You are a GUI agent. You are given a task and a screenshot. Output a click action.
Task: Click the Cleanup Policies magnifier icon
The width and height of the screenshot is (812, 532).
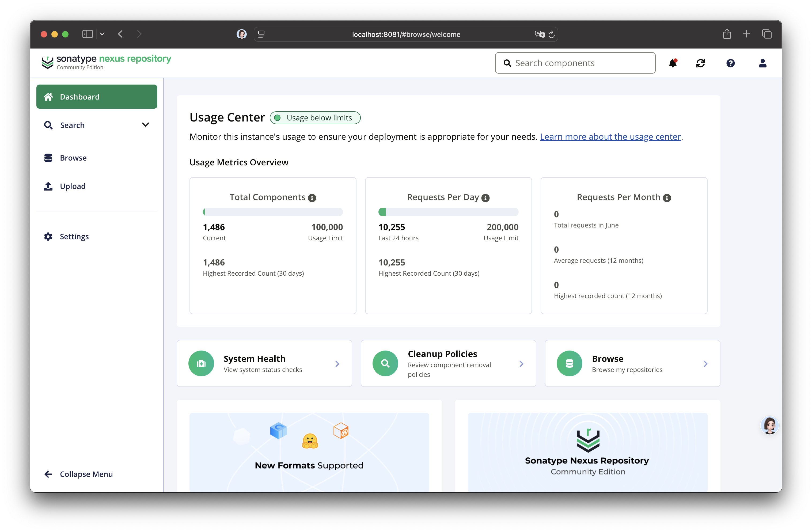tap(385, 363)
